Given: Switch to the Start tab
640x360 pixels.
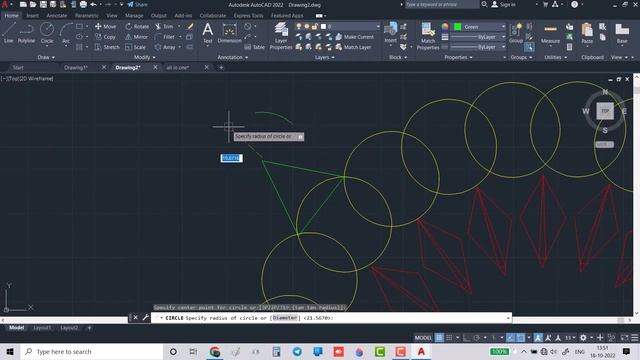Looking at the screenshot, I should (x=18, y=67).
